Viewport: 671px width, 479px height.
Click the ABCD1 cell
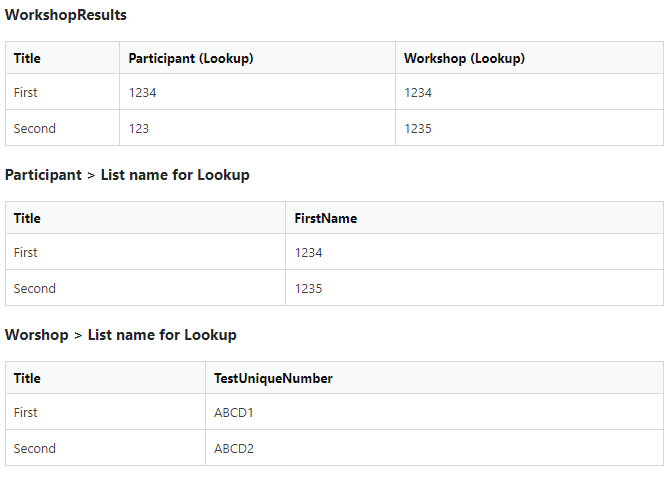pyautogui.click(x=234, y=412)
